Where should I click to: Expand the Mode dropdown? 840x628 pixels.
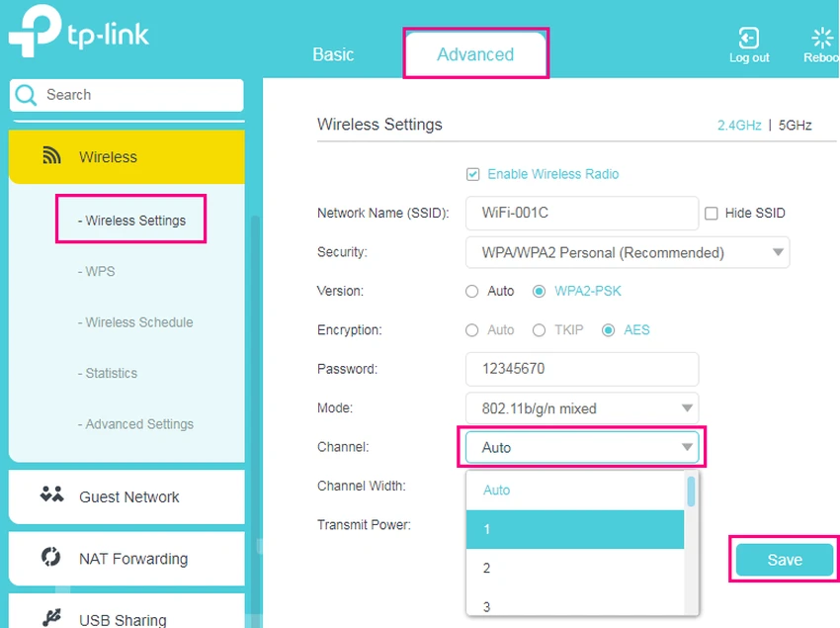click(x=582, y=407)
